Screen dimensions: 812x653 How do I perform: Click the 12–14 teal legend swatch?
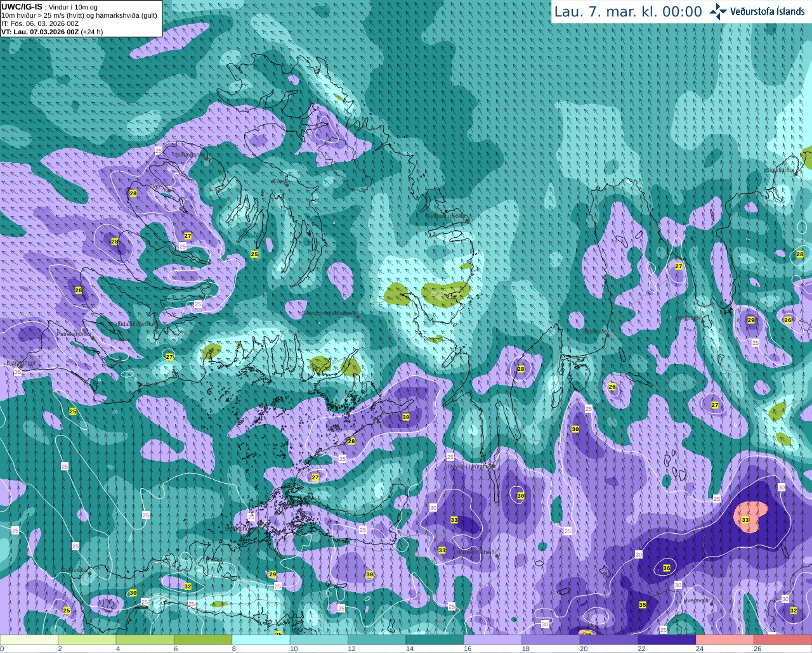(377, 640)
